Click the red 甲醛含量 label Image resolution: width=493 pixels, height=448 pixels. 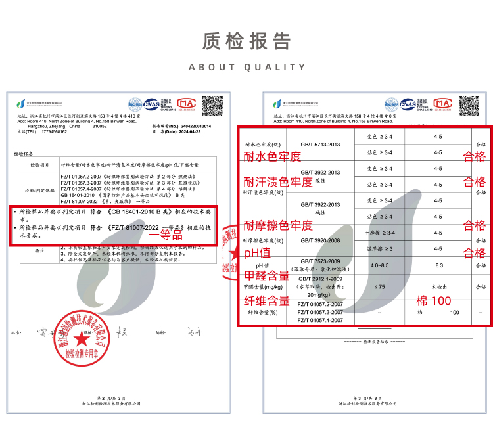(x=267, y=276)
